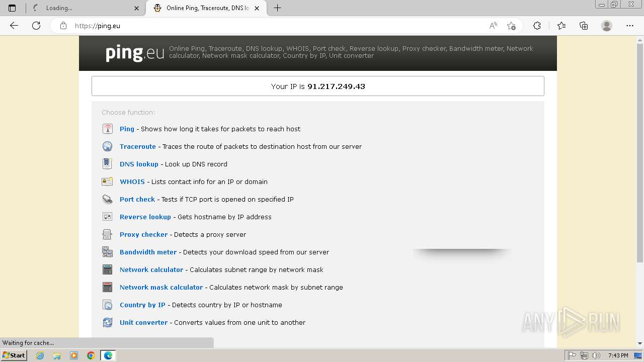Click the Network calculator icon

(x=107, y=269)
